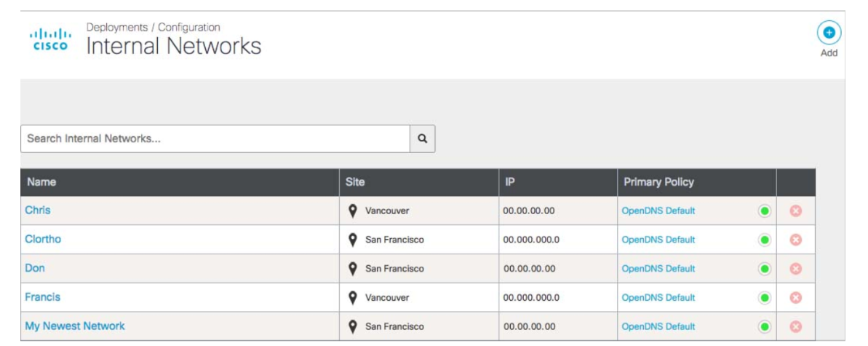
Task: Delete the Don network row
Action: pyautogui.click(x=795, y=269)
